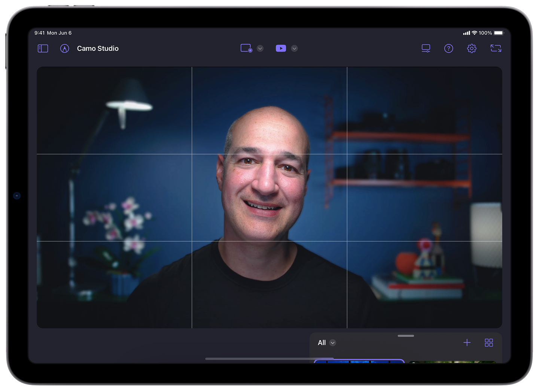Select the blue highlighted preset thumbnail
This screenshot has width=539, height=392.
coord(359,361)
